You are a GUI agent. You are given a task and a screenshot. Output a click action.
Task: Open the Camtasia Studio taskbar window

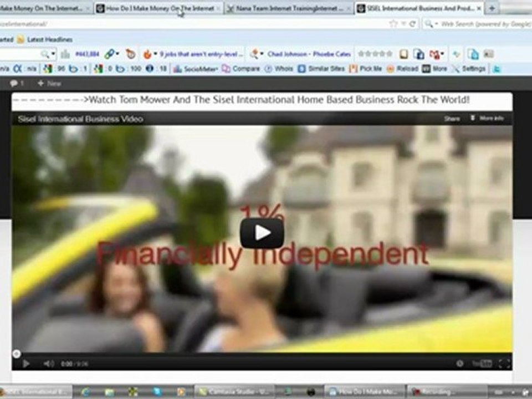(233, 392)
